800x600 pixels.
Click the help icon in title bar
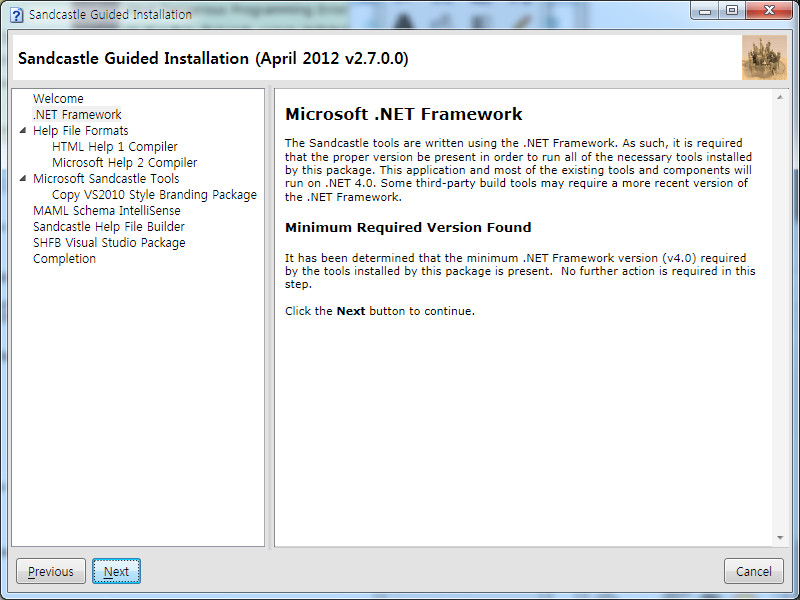[x=15, y=15]
